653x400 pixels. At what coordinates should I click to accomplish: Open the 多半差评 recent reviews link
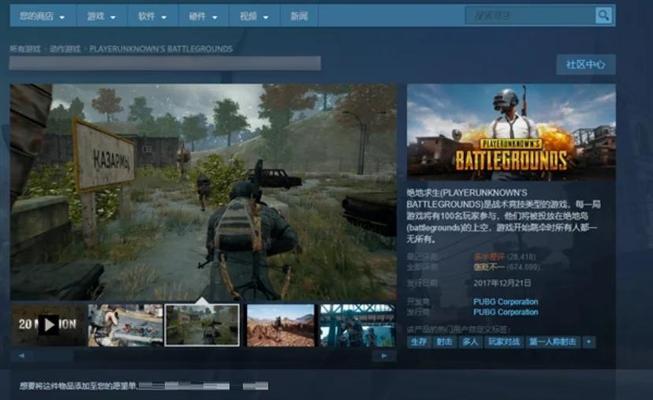pos(489,256)
